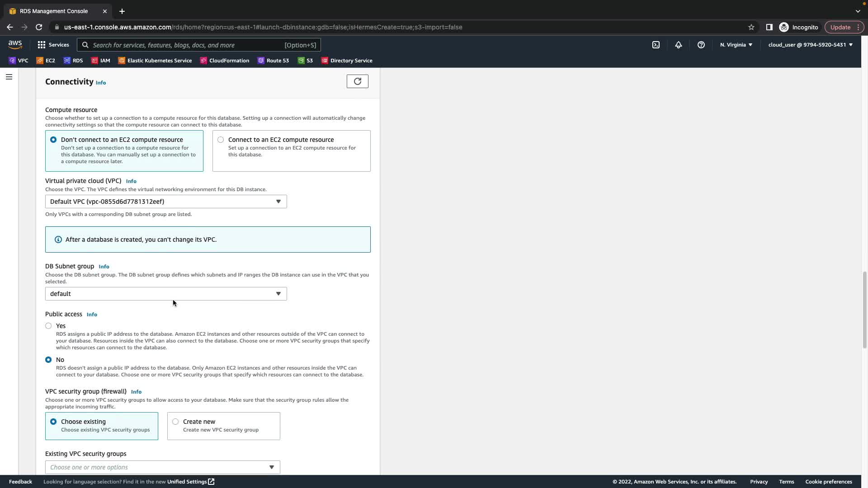Click the AWS logo home icon
The image size is (868, 488).
coord(15,44)
